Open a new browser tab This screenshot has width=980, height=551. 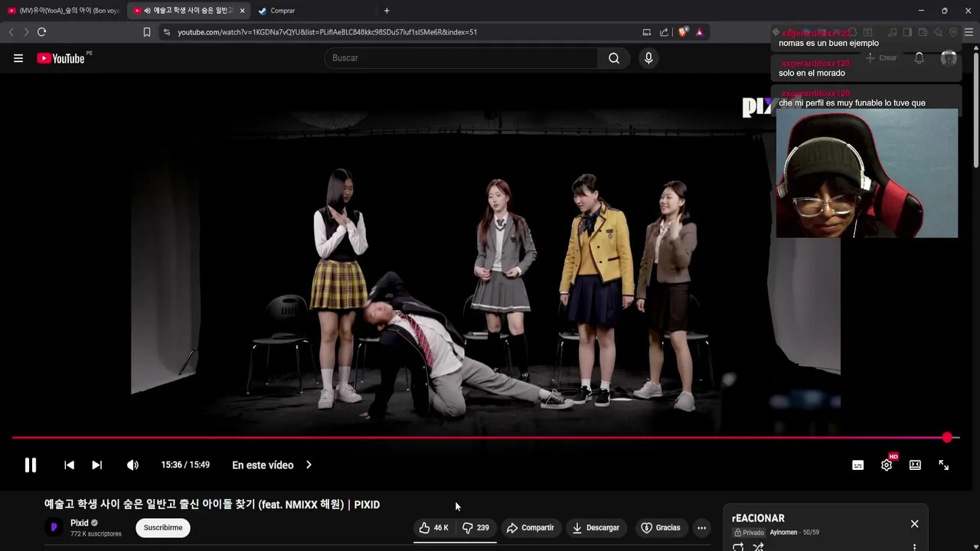(387, 11)
